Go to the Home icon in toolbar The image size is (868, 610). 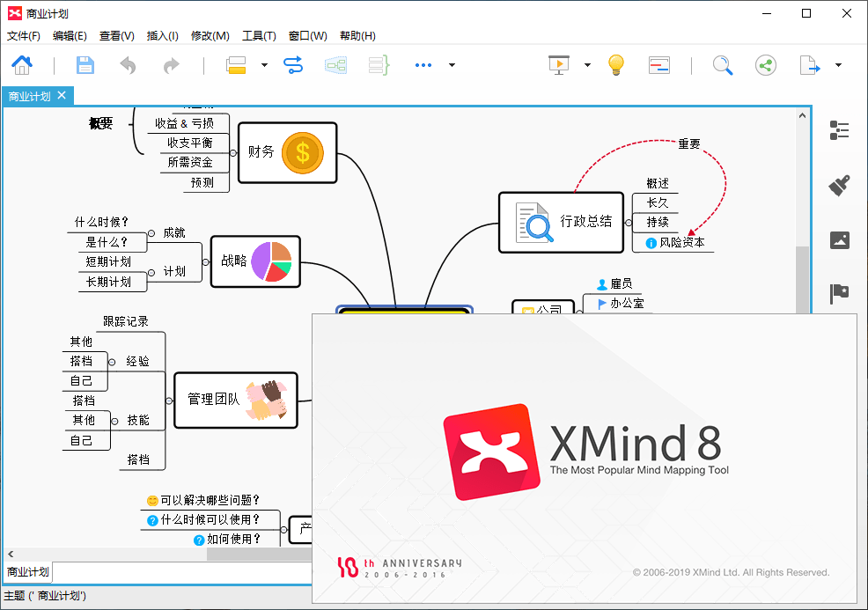[x=22, y=65]
